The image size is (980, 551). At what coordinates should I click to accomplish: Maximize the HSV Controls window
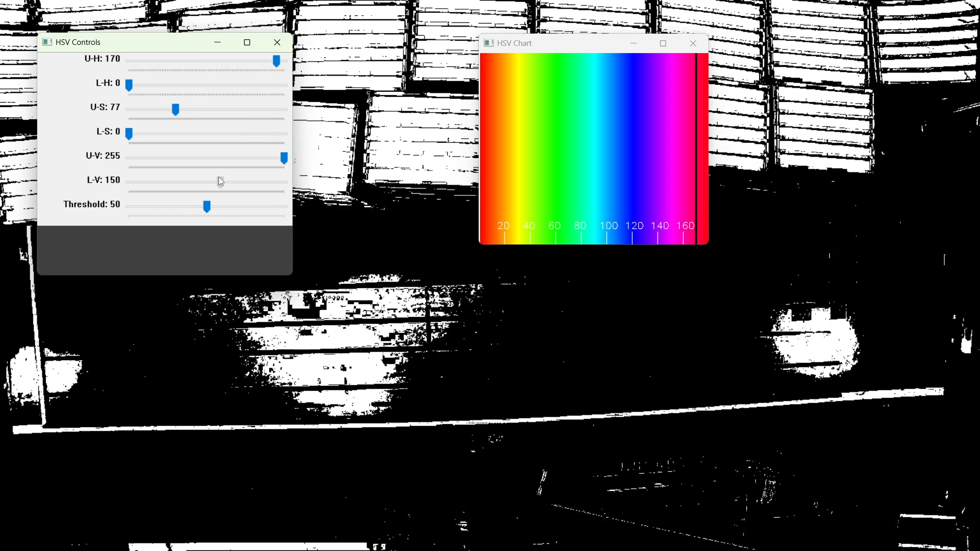[x=247, y=42]
